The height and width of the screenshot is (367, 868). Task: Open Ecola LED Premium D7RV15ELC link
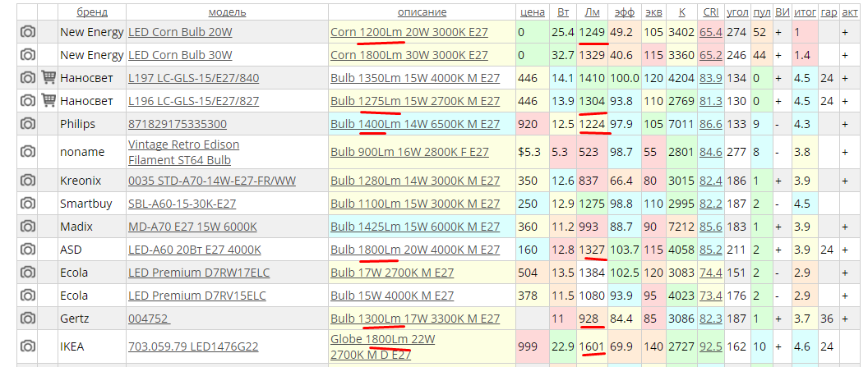coord(196,296)
